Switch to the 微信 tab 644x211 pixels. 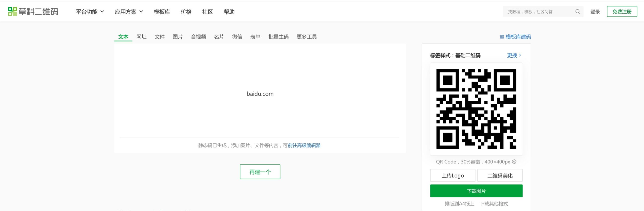237,37
